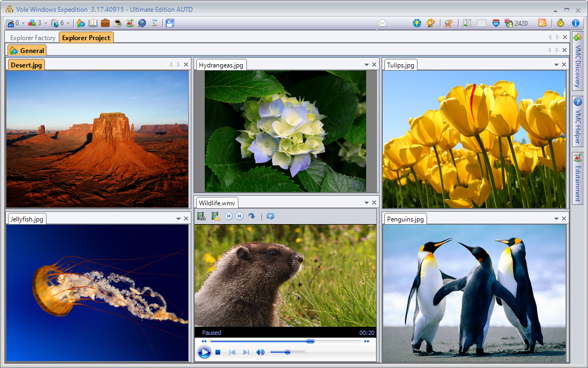Open the book icon in the toolbar

pyautogui.click(x=93, y=23)
